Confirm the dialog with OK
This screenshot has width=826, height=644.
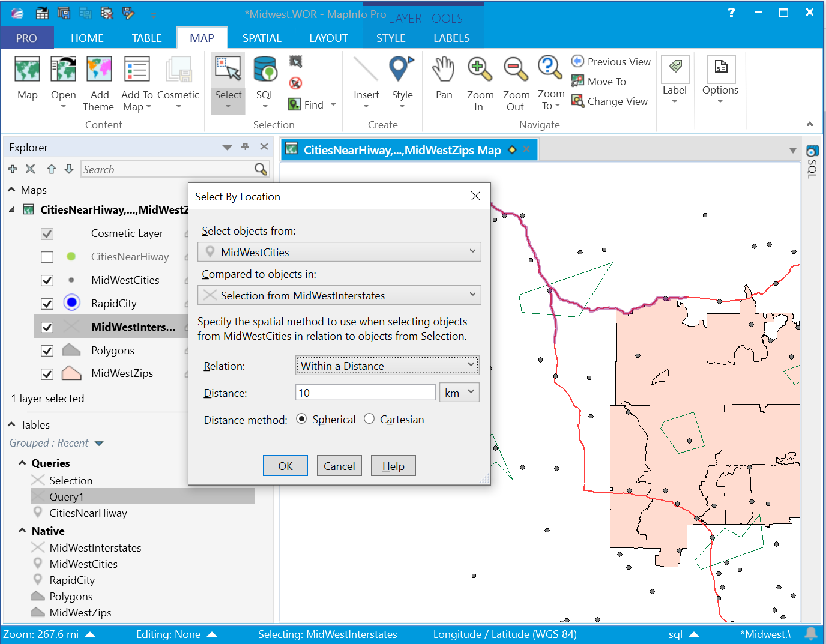(x=285, y=466)
